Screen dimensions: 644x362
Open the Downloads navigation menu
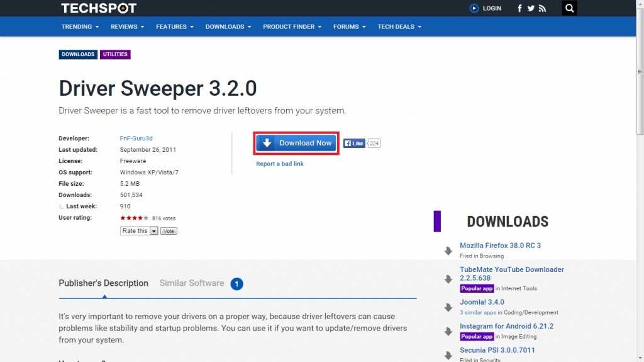click(228, 26)
